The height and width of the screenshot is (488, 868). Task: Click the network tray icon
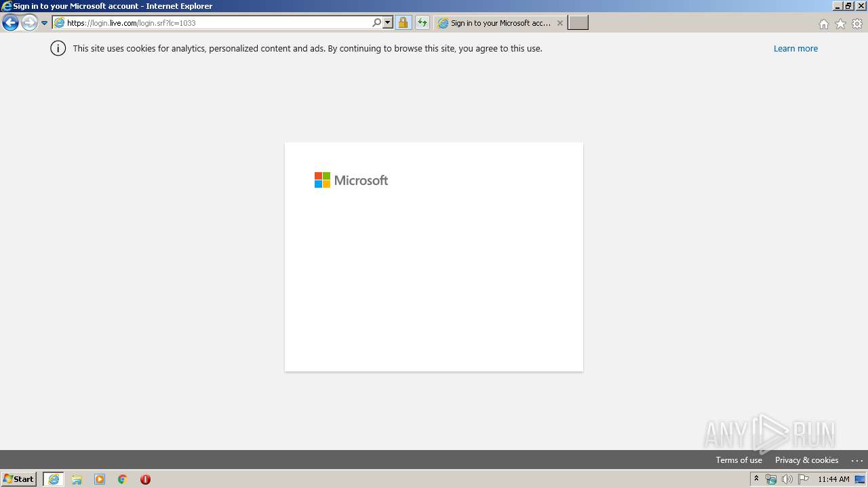(x=771, y=479)
